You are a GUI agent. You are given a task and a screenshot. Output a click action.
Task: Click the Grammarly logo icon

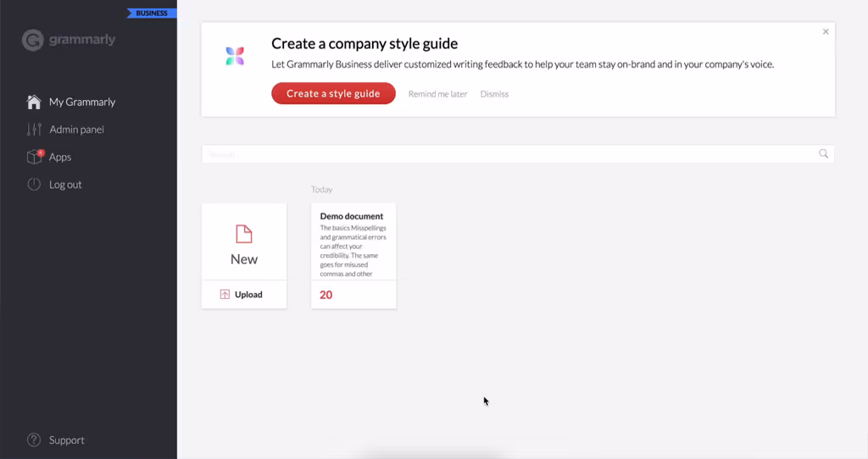(x=33, y=40)
